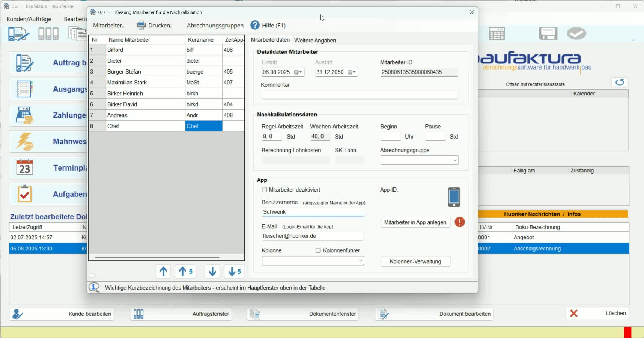The image size is (644, 338).
Task: Open the Eintritt date picker dropdown
Action: click(298, 72)
